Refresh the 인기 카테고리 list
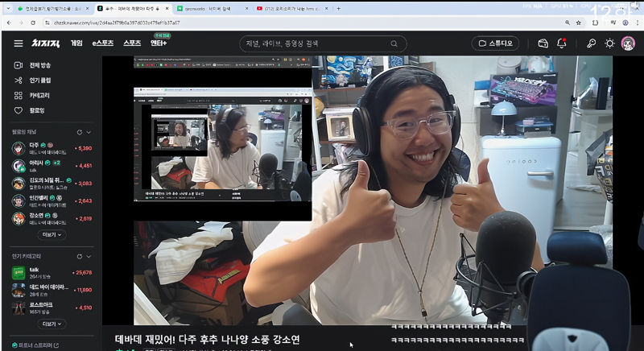Image resolution: width=644 pixels, height=351 pixels. [x=79, y=255]
